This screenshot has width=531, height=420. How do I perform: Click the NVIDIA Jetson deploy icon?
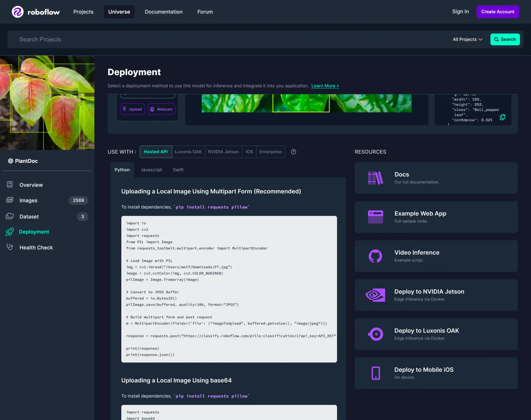pyautogui.click(x=375, y=295)
